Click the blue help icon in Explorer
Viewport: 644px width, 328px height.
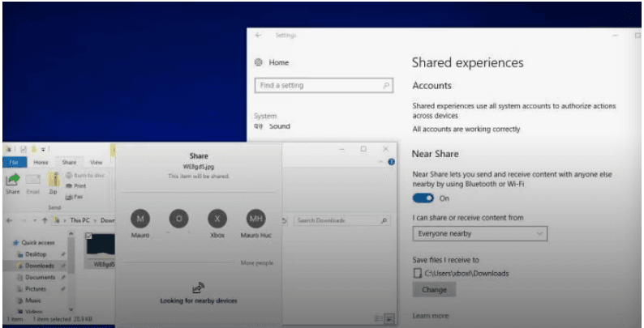point(391,162)
